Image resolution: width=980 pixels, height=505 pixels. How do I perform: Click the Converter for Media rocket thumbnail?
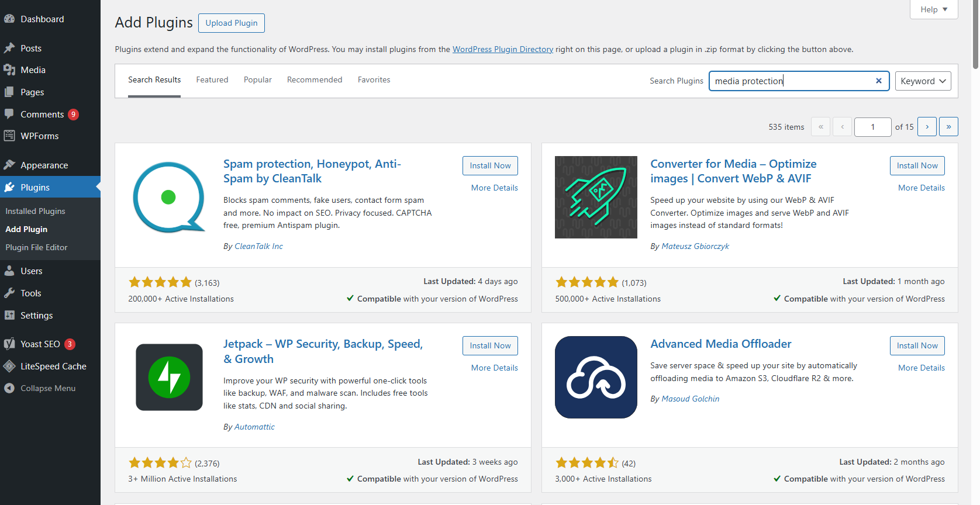(x=596, y=197)
